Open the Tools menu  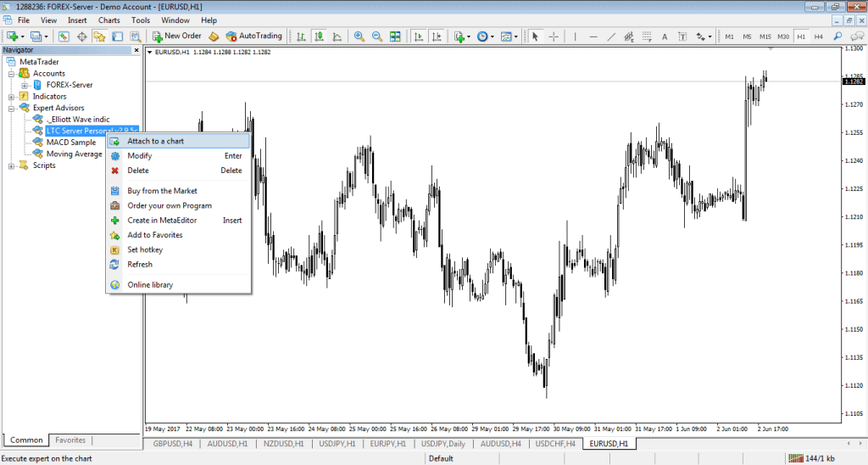pos(141,20)
